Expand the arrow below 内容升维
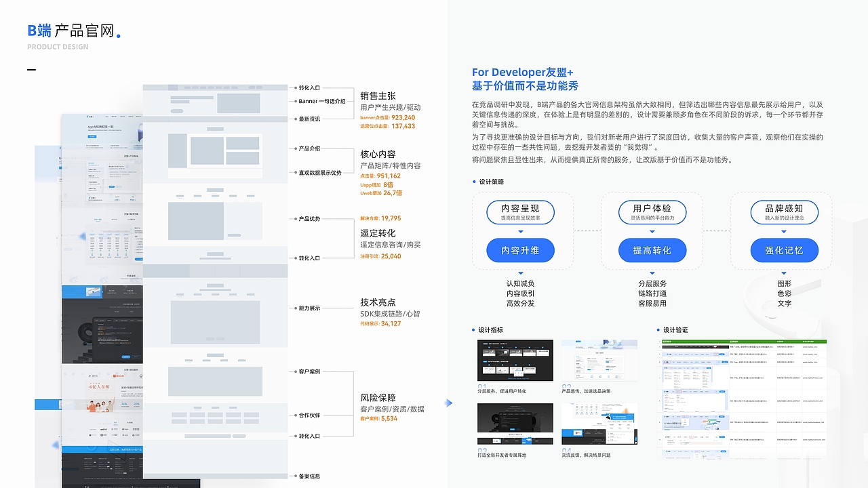 tap(520, 272)
